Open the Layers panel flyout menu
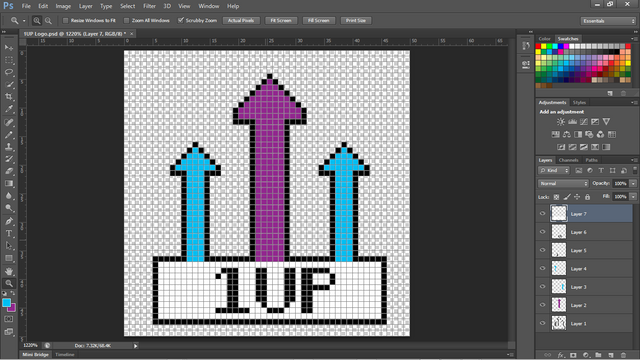The width and height of the screenshot is (640, 360). pyautogui.click(x=634, y=160)
